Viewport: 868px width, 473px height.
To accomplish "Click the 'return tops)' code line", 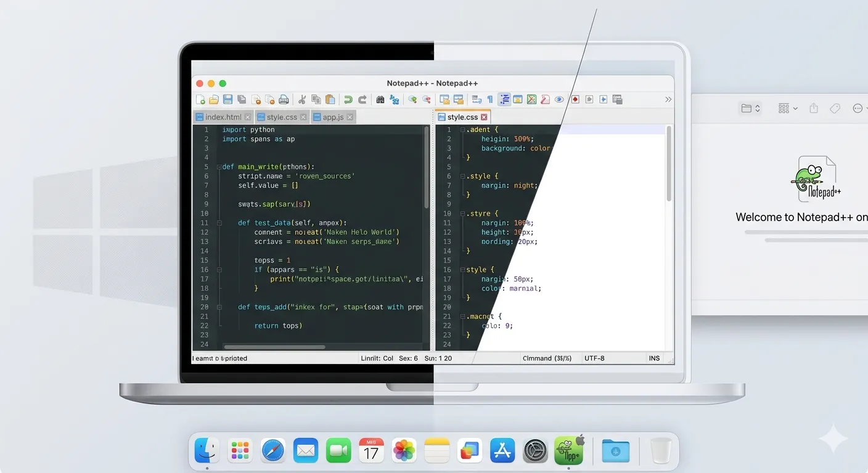I will pos(278,326).
